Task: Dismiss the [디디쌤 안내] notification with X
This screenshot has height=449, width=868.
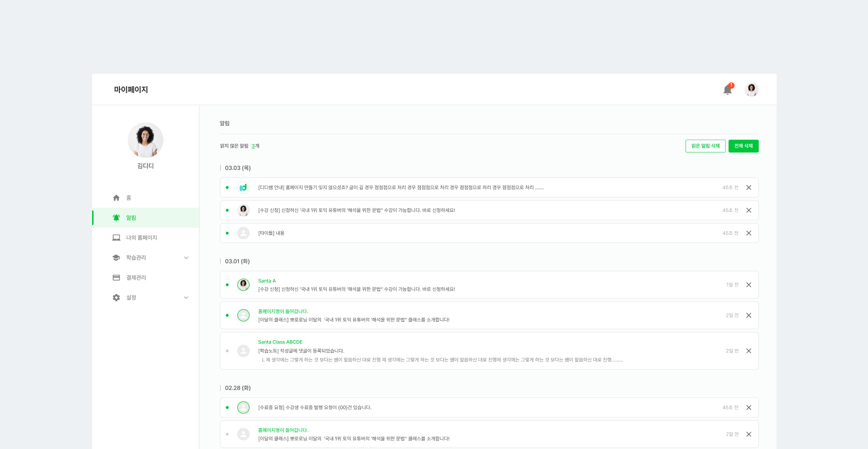Action: 748,188
